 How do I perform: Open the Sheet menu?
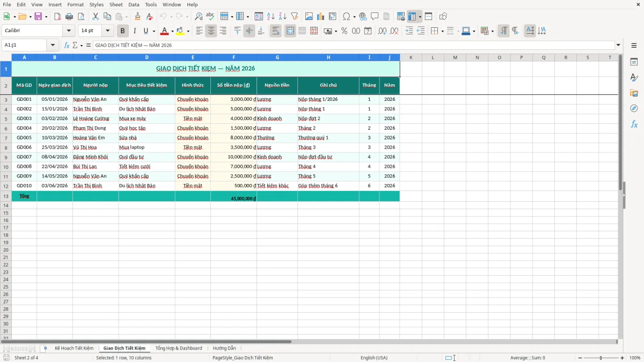pyautogui.click(x=116, y=4)
